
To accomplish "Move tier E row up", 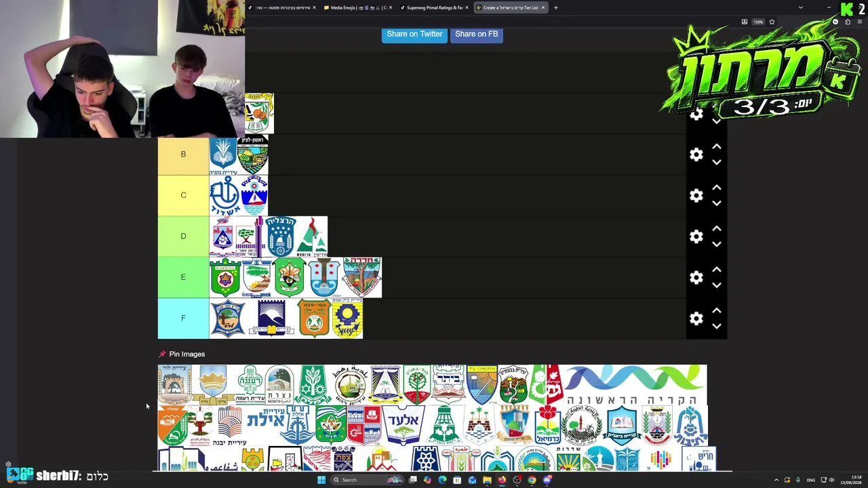I will coord(717,270).
